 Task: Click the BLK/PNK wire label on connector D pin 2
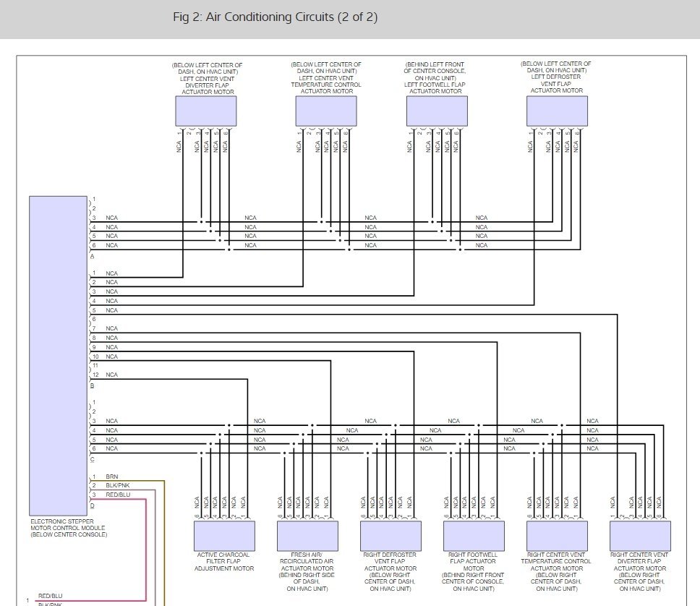118,485
